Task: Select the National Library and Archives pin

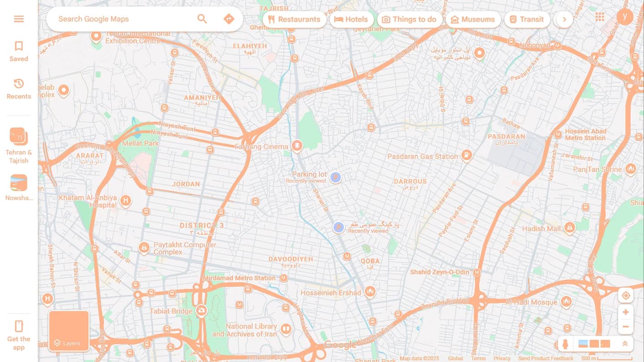Action: pos(286,329)
